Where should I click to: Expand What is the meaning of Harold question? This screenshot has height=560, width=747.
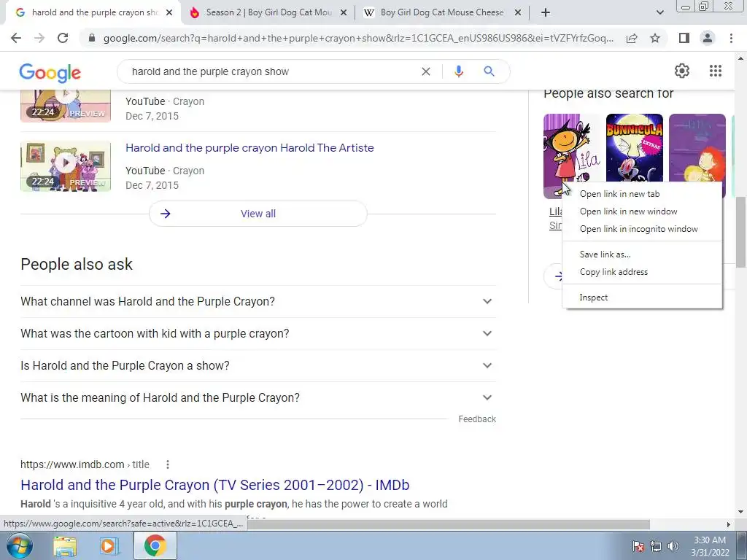click(258, 397)
